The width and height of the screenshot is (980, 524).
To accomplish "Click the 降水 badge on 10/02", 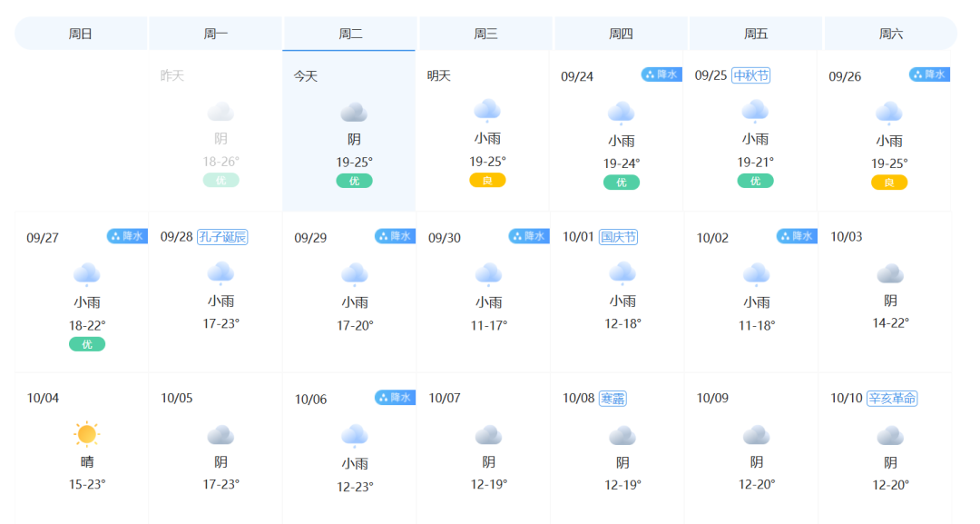I will [797, 236].
